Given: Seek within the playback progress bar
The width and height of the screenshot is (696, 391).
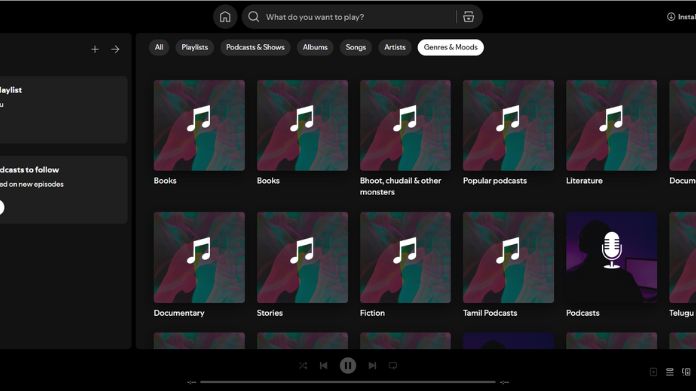Looking at the screenshot, I should pyautogui.click(x=348, y=382).
